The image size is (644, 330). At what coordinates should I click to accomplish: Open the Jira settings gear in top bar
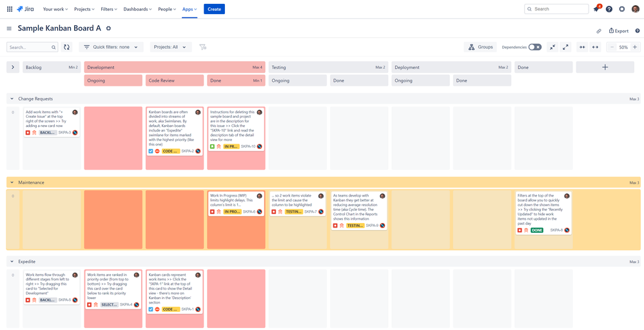[622, 9]
